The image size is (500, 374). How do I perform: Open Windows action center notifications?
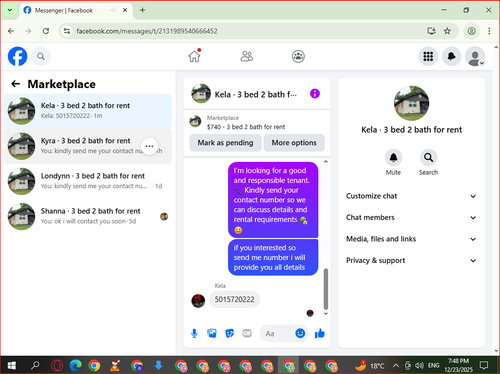pos(484,366)
